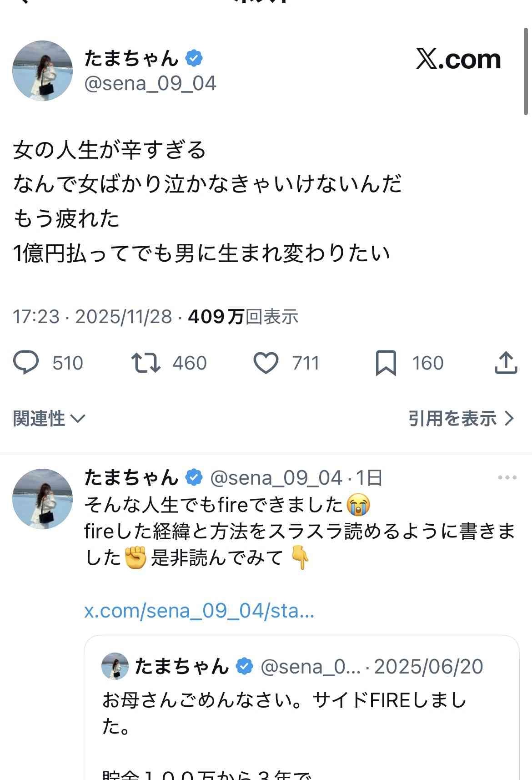Expand the 関連性 sort dropdown
Image resolution: width=532 pixels, height=780 pixels.
(x=49, y=418)
